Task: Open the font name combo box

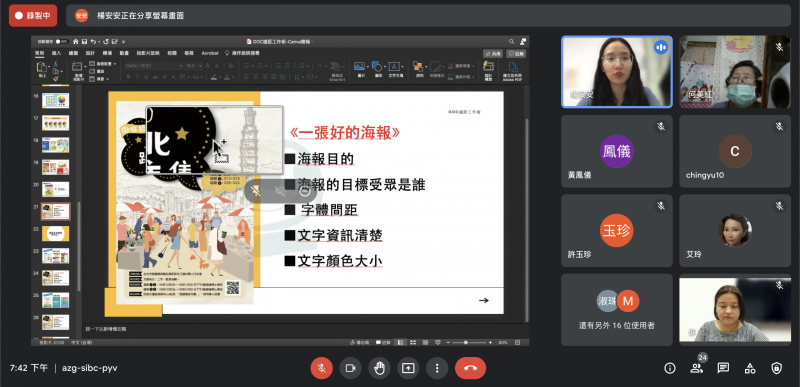Action: 154,66
